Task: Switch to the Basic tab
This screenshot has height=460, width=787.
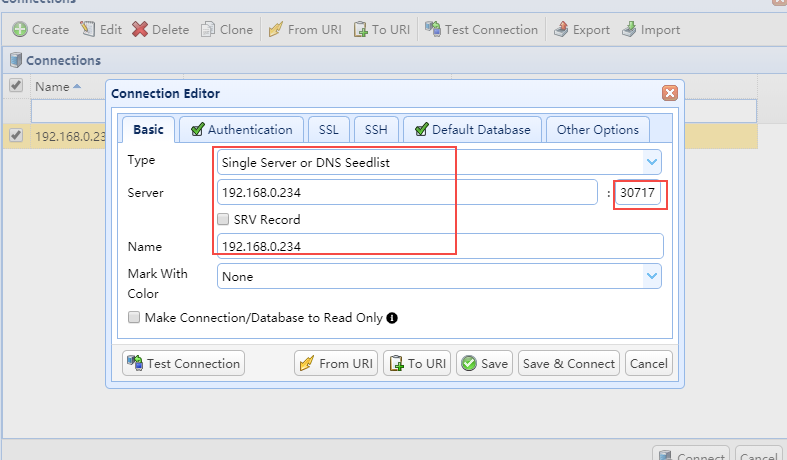Action: [149, 130]
